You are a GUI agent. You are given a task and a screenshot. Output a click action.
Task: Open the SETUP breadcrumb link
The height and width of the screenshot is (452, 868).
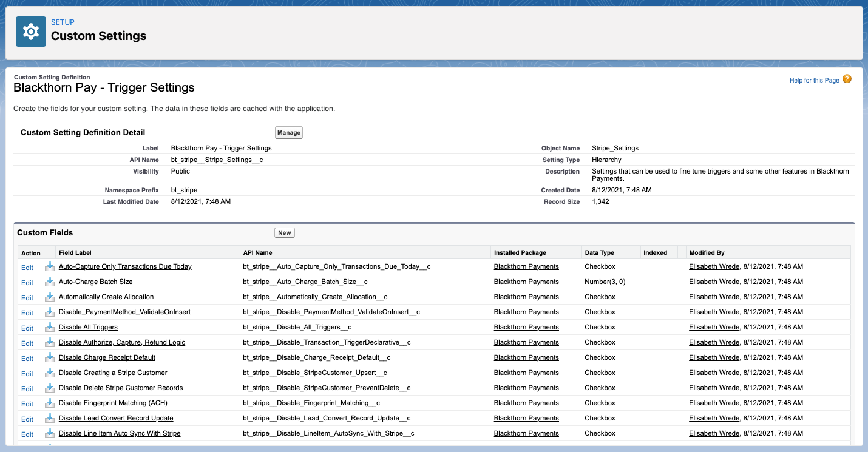pos(63,22)
